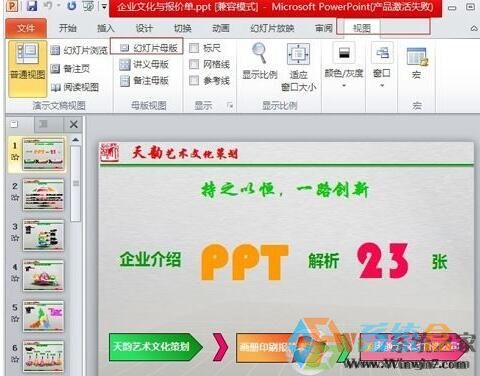The image size is (480, 376).
Task: Click the 显示比例 zoom magnifier icon
Action: coord(259,53)
